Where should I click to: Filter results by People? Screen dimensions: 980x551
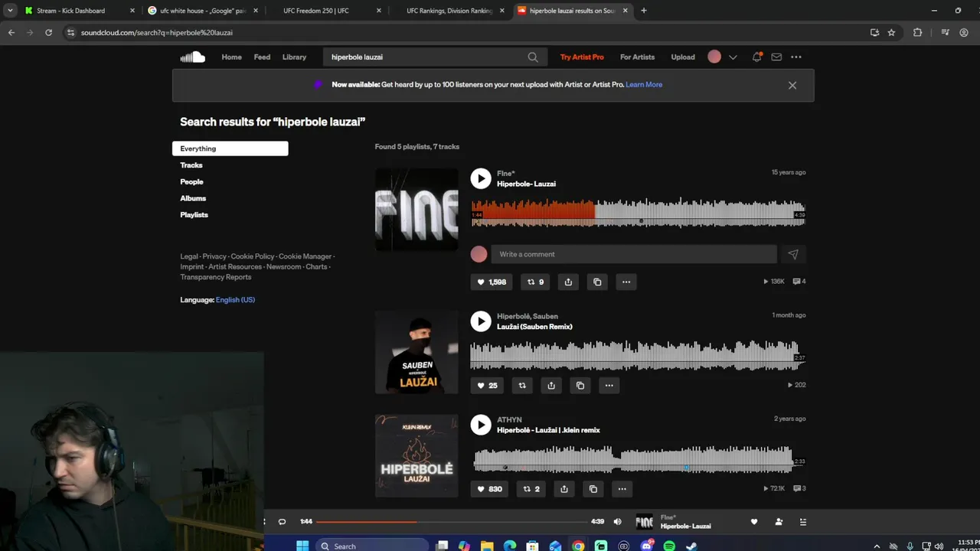click(191, 182)
